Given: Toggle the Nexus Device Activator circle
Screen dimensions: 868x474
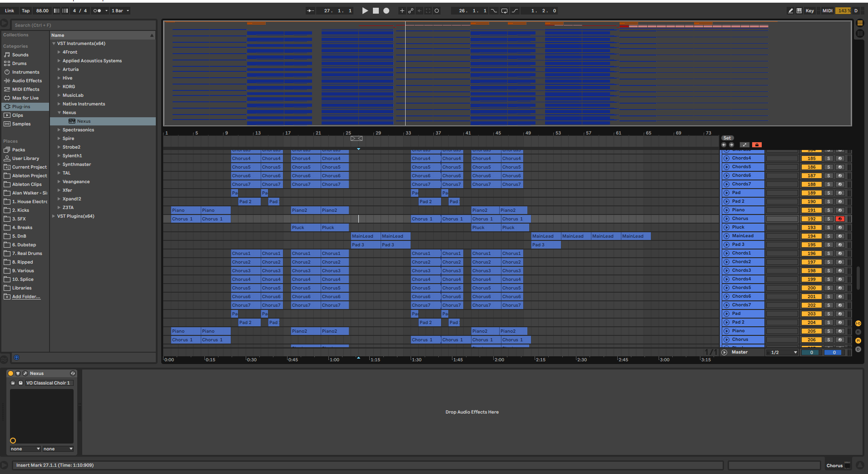Looking at the screenshot, I should click(x=11, y=374).
